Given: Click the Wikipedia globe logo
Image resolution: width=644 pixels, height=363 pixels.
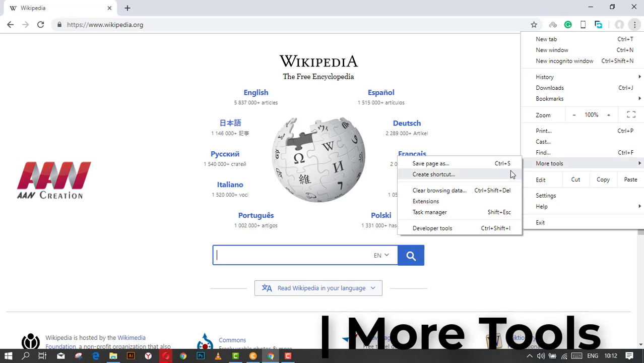Looking at the screenshot, I should (x=318, y=160).
